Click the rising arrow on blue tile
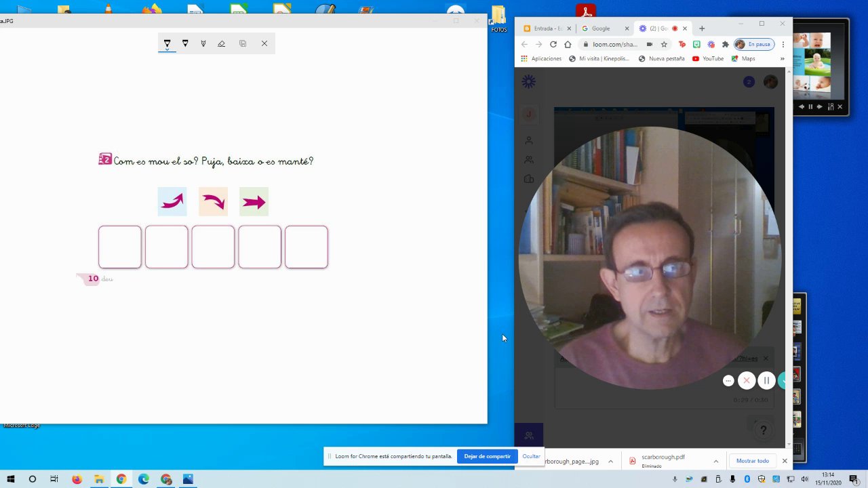868x488 pixels. (x=172, y=201)
